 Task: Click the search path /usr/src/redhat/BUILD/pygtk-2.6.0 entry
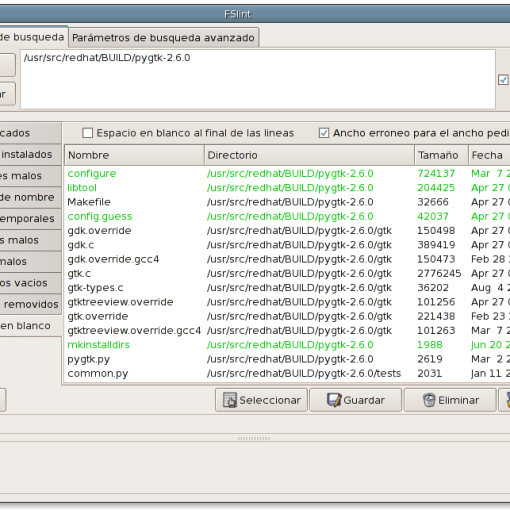pyautogui.click(x=107, y=58)
